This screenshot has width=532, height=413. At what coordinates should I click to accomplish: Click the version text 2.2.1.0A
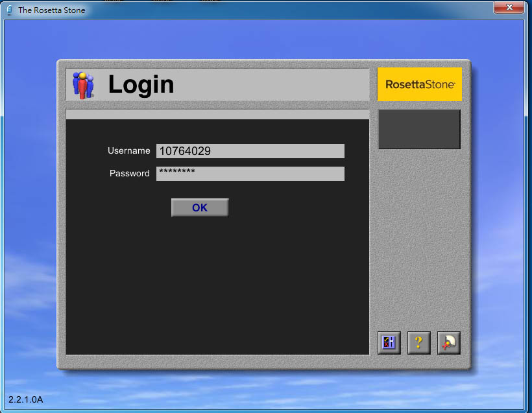[25, 399]
